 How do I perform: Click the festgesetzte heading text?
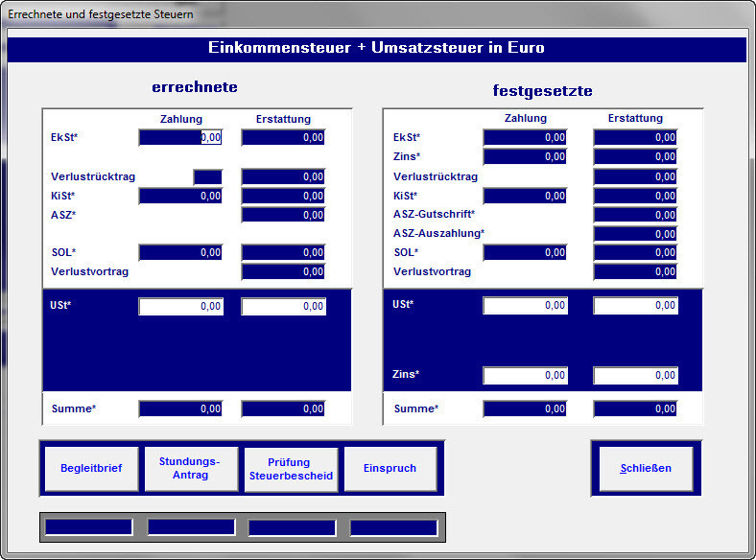542,91
